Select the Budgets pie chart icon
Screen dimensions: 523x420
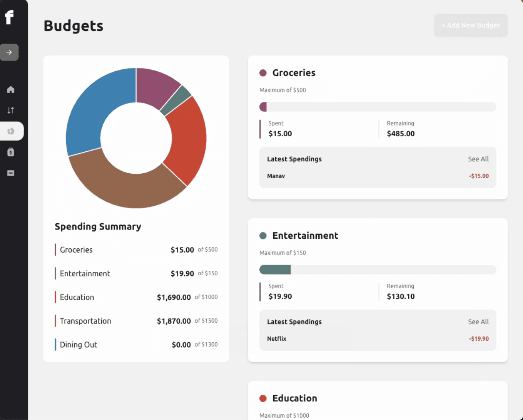(x=11, y=131)
